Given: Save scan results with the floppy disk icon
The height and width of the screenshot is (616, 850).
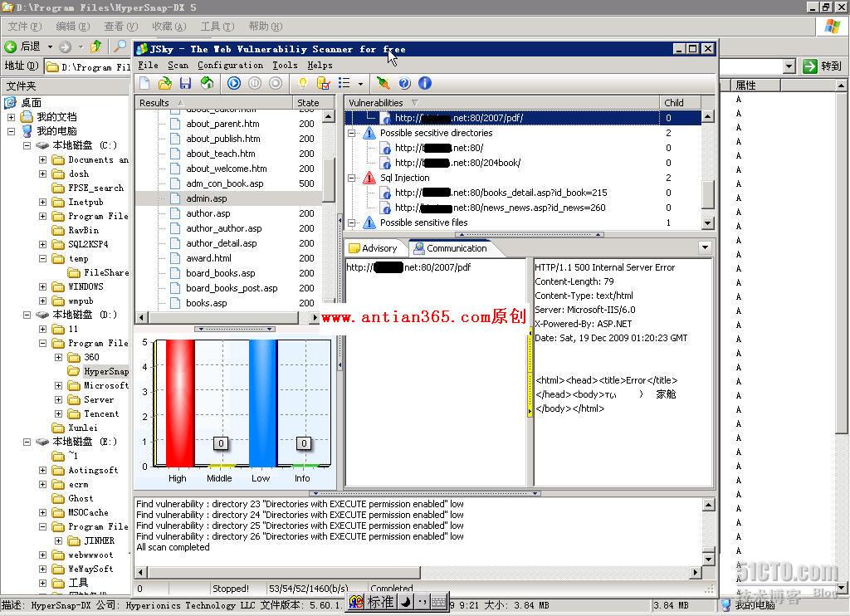Looking at the screenshot, I should pos(185,83).
